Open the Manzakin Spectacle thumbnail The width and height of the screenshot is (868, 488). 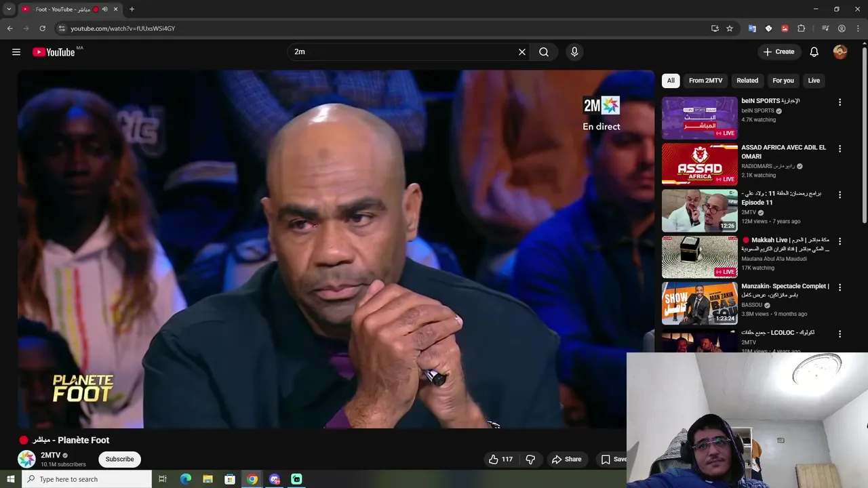click(699, 304)
